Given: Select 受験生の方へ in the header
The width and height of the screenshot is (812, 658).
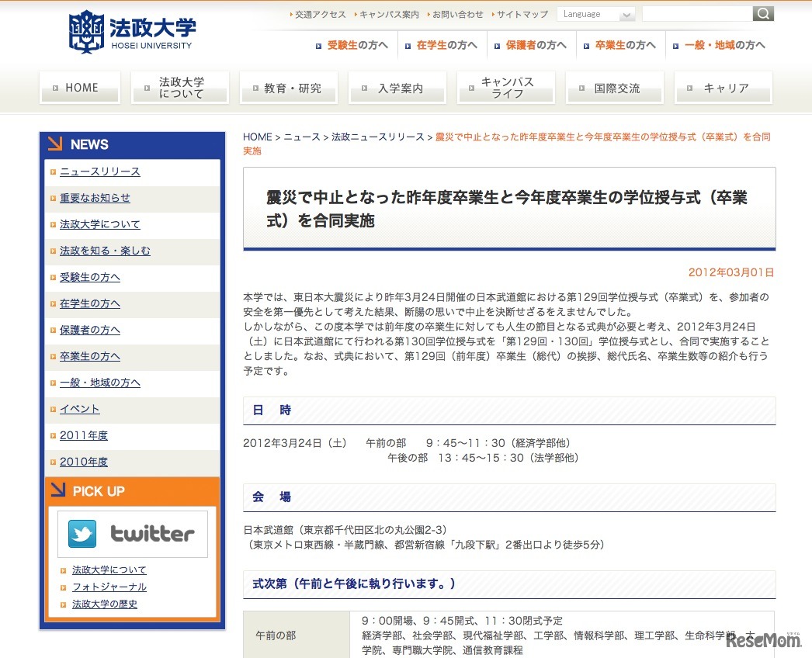Looking at the screenshot, I should (353, 45).
